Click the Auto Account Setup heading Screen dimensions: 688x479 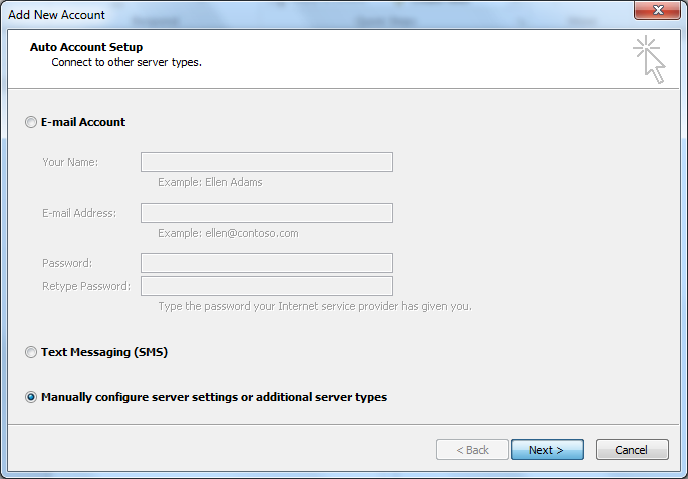[x=86, y=47]
